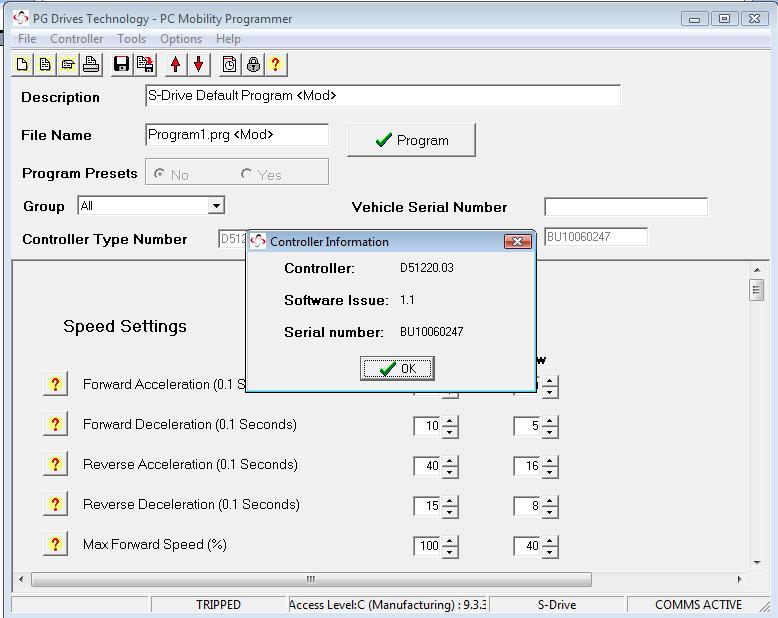Click the document template toolbar icon
Screen dimensions: 778x618
click(45, 64)
